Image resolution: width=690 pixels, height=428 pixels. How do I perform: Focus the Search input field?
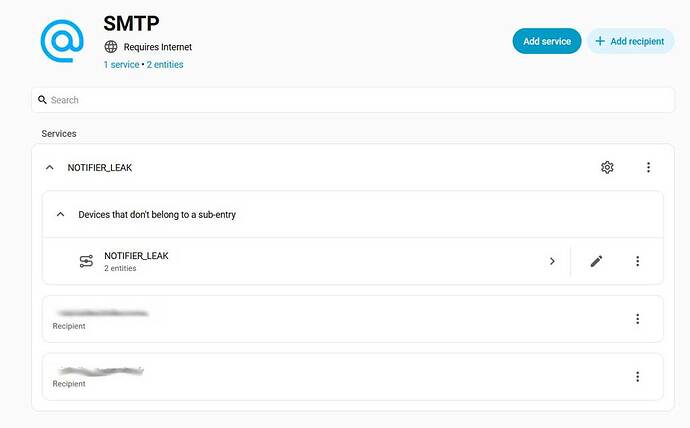tap(353, 100)
